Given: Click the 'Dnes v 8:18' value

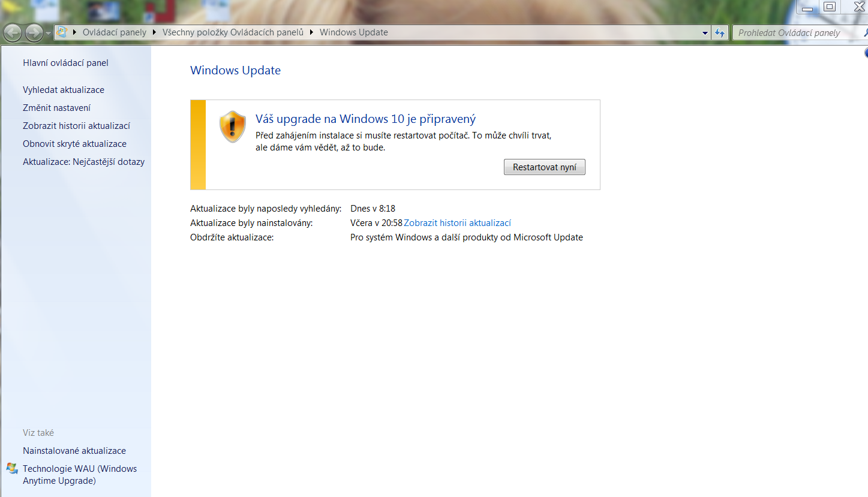Looking at the screenshot, I should [373, 209].
